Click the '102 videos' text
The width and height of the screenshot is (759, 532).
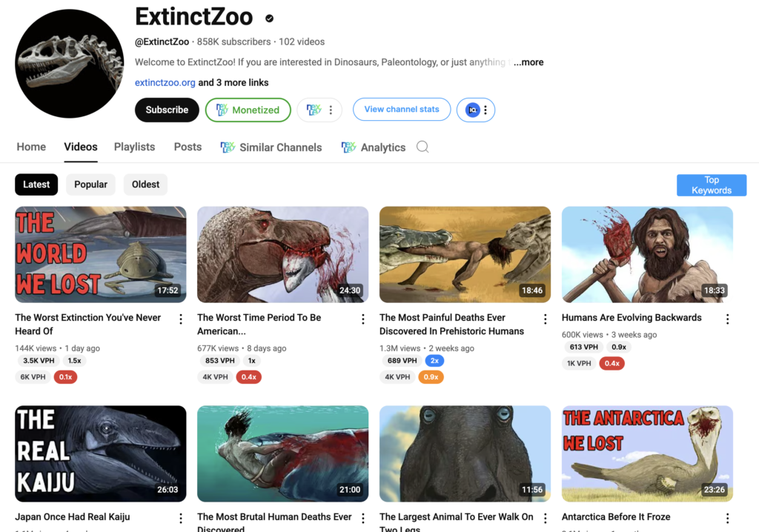tap(302, 41)
